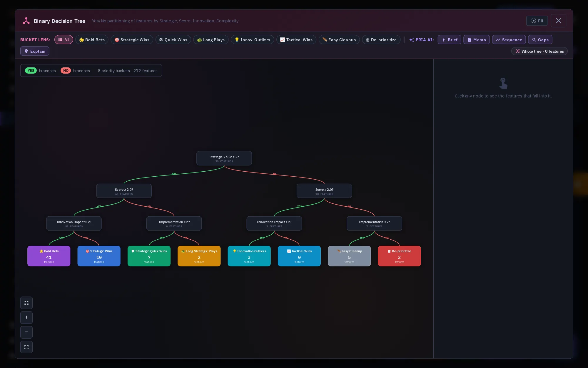Generate PRIA AI Memo

[477, 40]
